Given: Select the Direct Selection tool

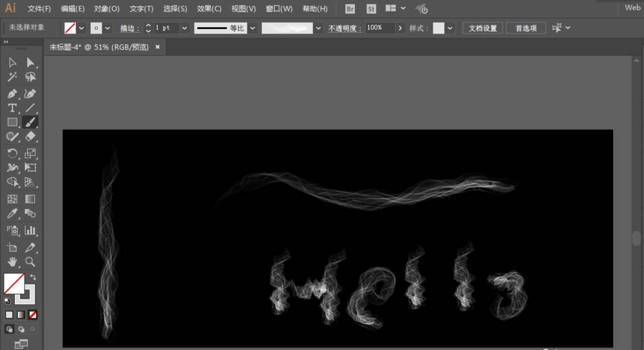Looking at the screenshot, I should coord(30,62).
